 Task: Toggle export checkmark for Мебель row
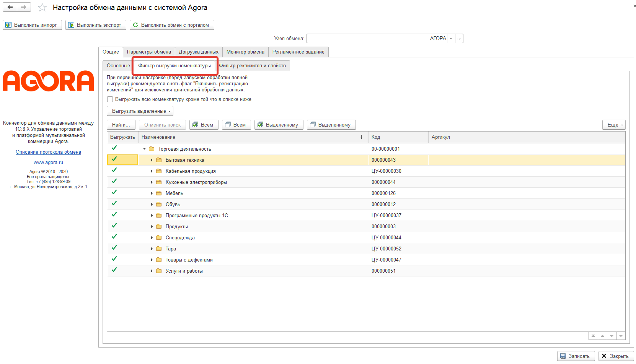pos(114,193)
